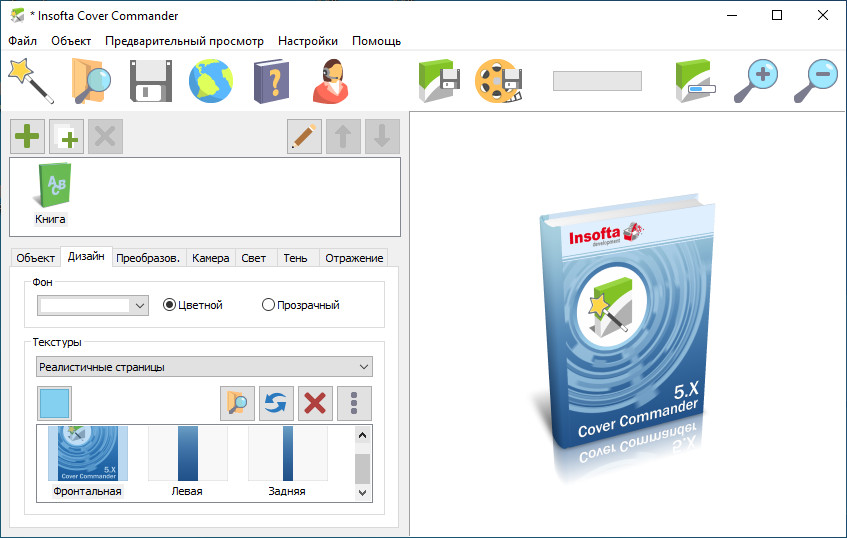This screenshot has height=538, width=847.
Task: Click the green plus add object button
Action: coord(27,137)
